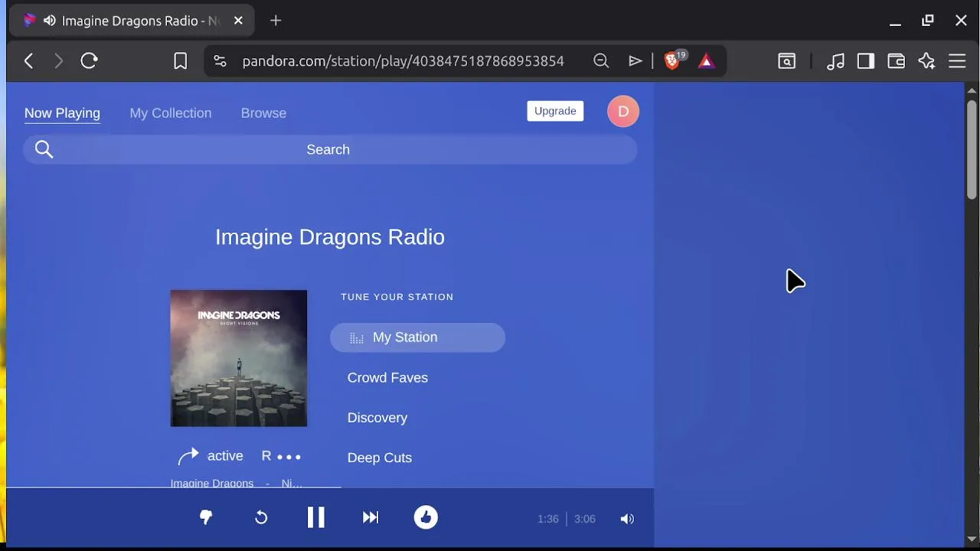Click scrollbar down arrow

(972, 540)
